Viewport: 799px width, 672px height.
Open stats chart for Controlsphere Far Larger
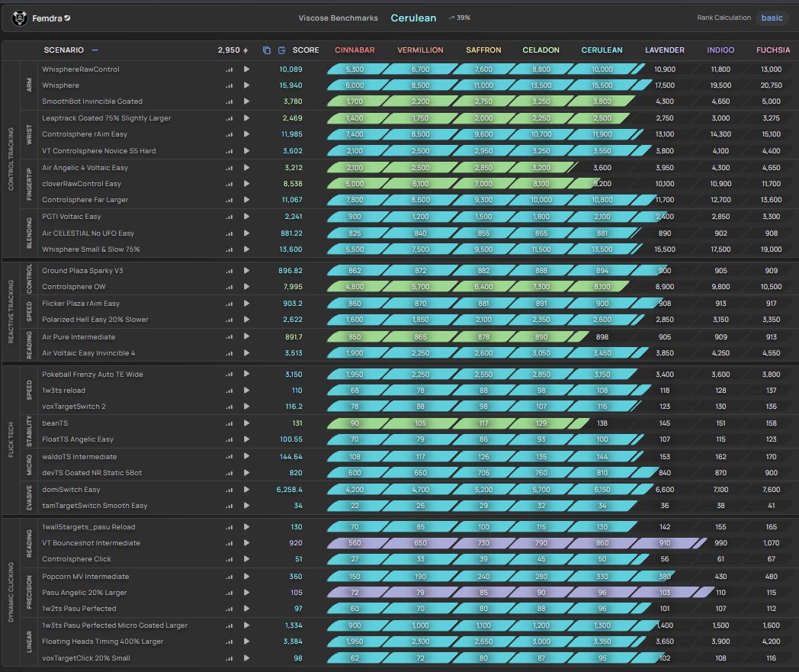click(x=229, y=200)
